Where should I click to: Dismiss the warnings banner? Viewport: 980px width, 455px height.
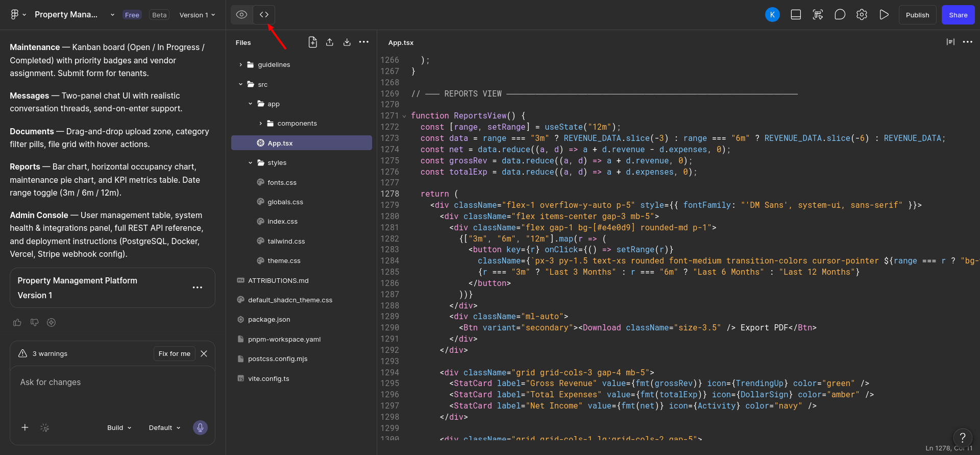click(204, 353)
